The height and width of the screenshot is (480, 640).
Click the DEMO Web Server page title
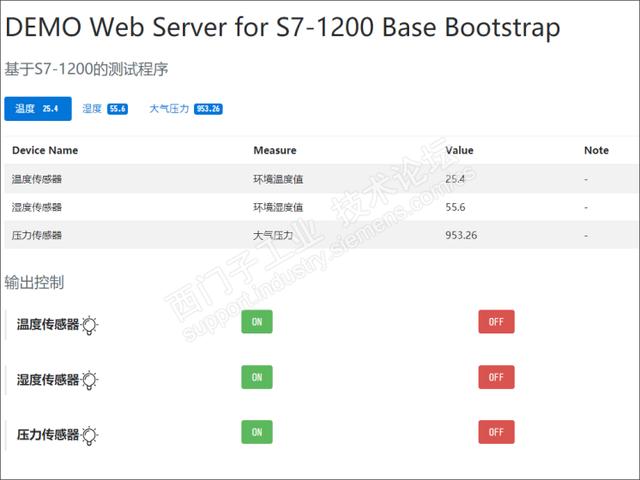click(x=282, y=27)
